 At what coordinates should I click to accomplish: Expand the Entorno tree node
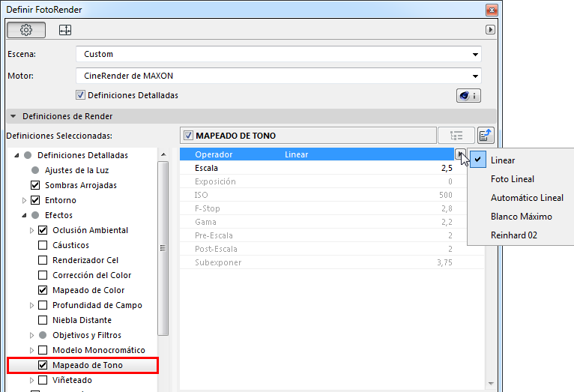pyautogui.click(x=24, y=200)
